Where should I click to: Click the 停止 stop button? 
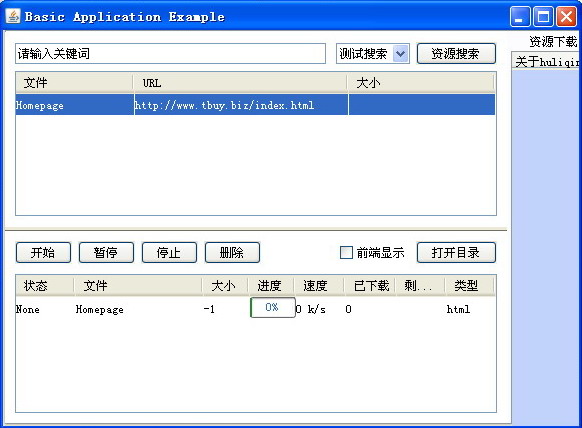169,253
